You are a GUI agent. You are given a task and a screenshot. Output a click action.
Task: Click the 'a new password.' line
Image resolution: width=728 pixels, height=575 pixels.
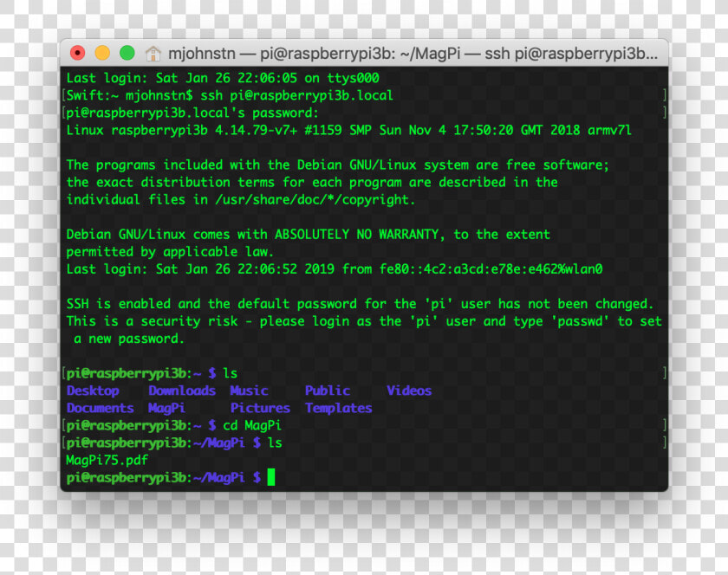[129, 339]
